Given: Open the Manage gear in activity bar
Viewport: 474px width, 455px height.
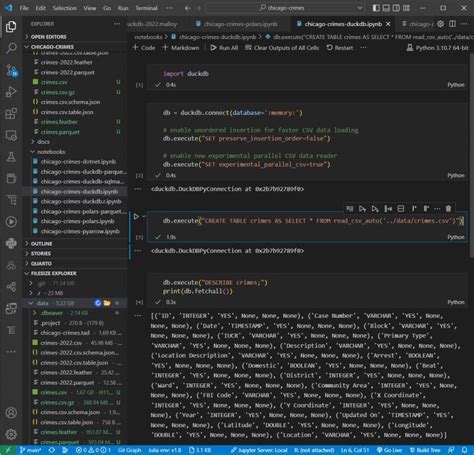Looking at the screenshot, I should click(x=11, y=434).
